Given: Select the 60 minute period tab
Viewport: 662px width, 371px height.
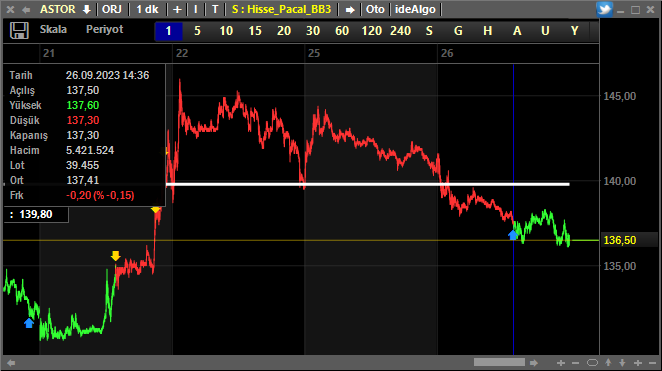Looking at the screenshot, I should click(342, 31).
